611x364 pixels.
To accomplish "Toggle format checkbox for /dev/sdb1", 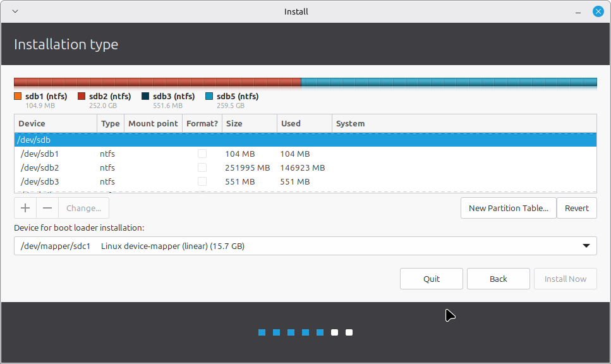I will [x=202, y=154].
